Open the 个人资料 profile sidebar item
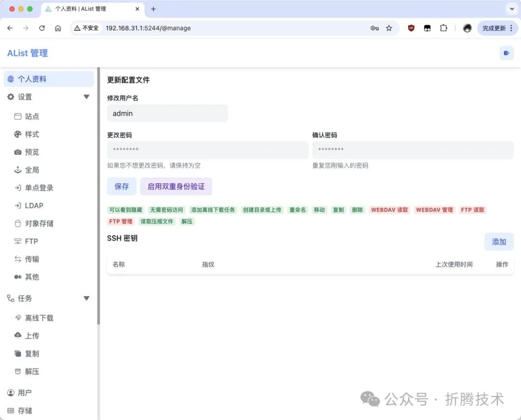 tap(49, 79)
